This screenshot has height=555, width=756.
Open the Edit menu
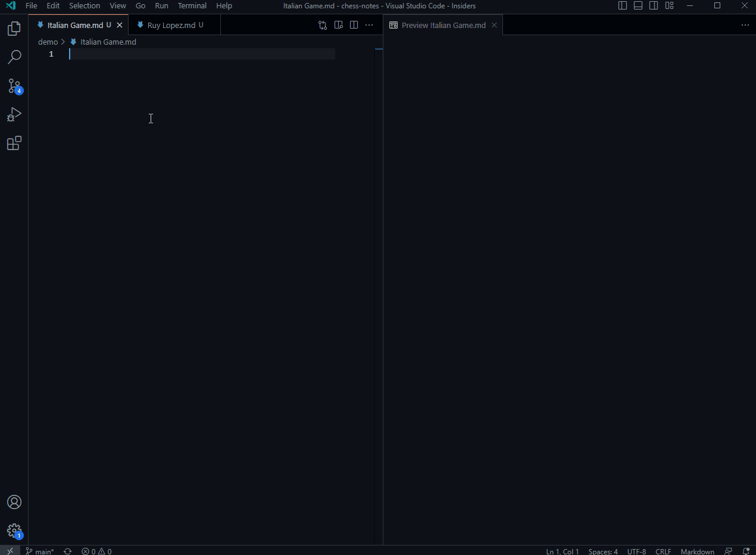click(x=53, y=6)
